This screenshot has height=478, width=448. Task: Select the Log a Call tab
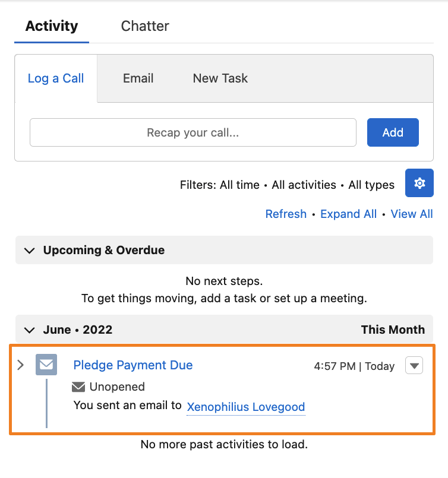pyautogui.click(x=55, y=78)
